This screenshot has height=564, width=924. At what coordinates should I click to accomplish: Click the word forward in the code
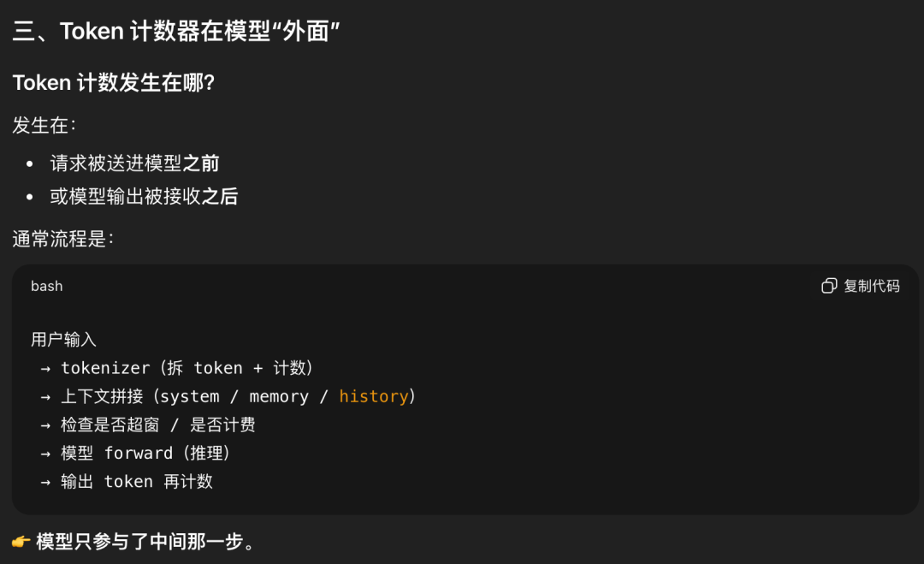[137, 453]
